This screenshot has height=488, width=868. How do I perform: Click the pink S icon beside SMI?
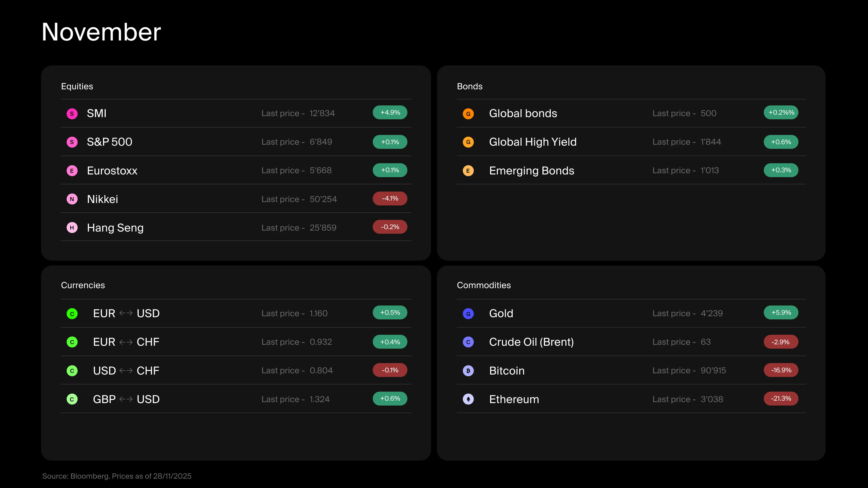click(x=72, y=113)
